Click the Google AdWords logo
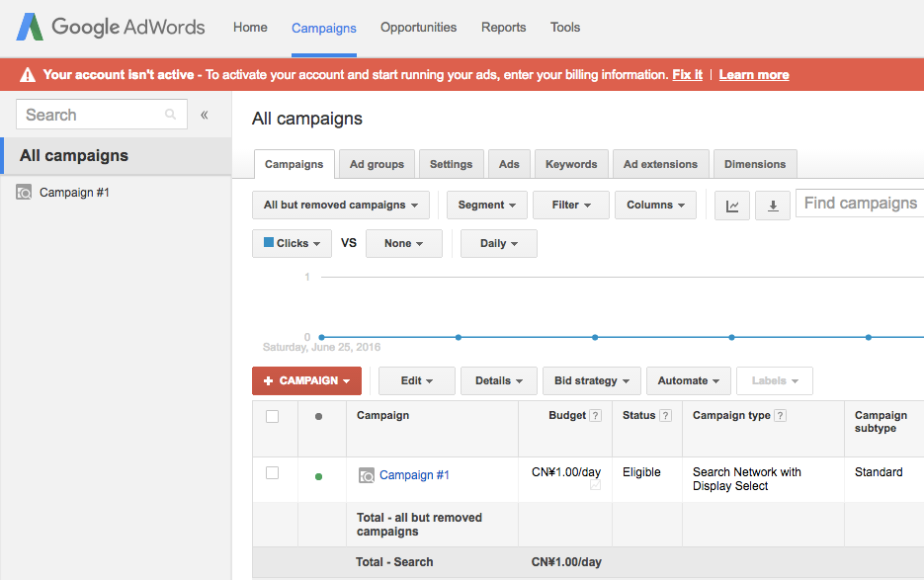The width and height of the screenshot is (924, 580). pyautogui.click(x=111, y=27)
